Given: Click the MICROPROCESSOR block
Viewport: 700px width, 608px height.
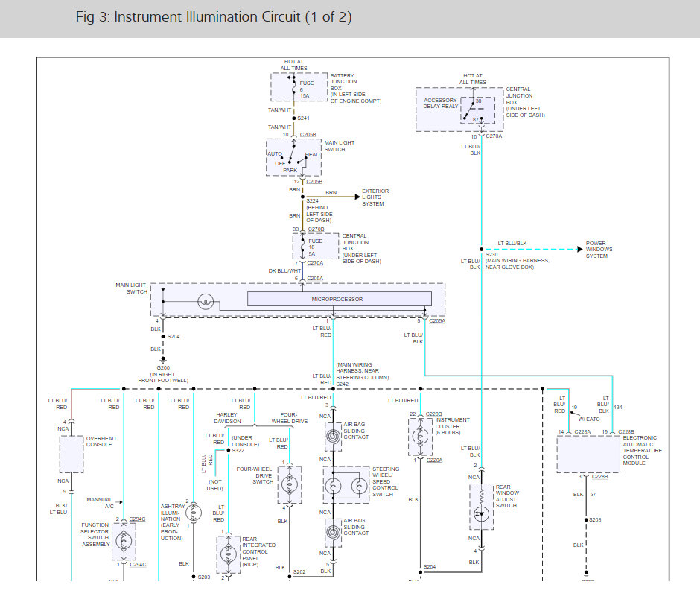Looking at the screenshot, I should pyautogui.click(x=337, y=299).
